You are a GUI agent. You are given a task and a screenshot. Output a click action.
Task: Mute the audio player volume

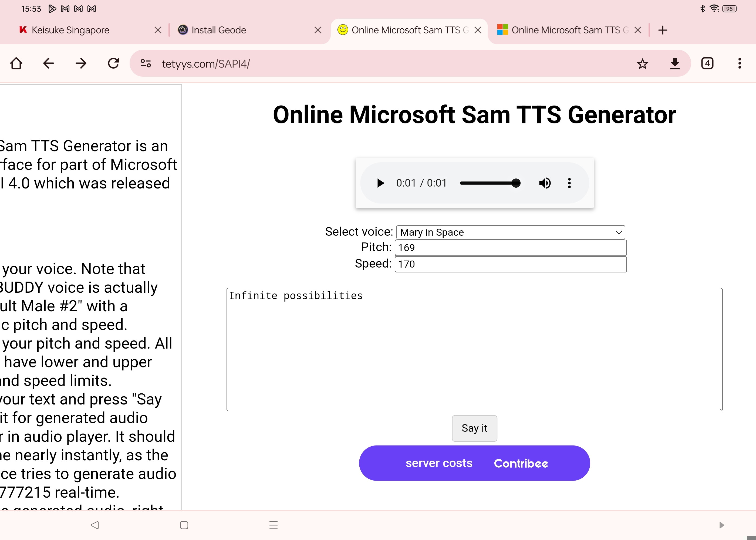[544, 183]
